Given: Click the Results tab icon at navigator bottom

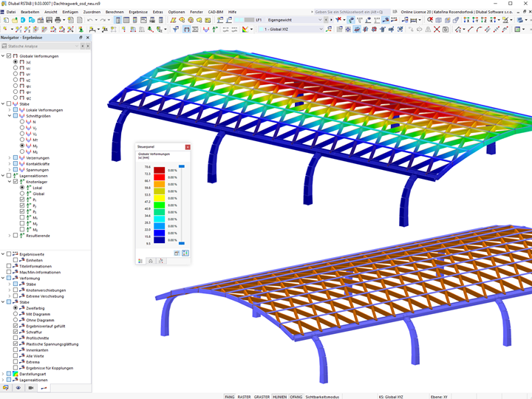Looking at the screenshot, I should click(44, 387).
